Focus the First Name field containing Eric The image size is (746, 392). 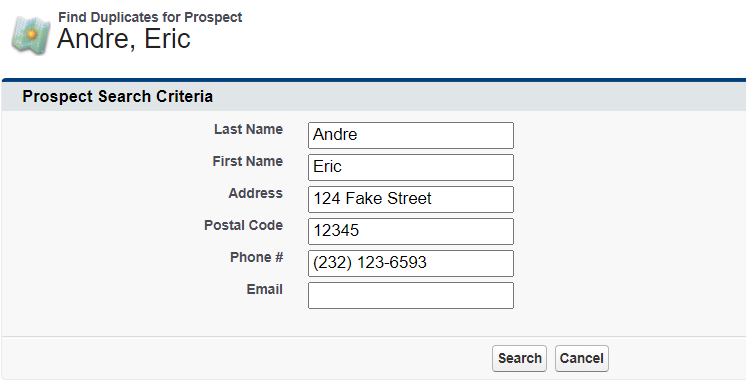tap(411, 167)
